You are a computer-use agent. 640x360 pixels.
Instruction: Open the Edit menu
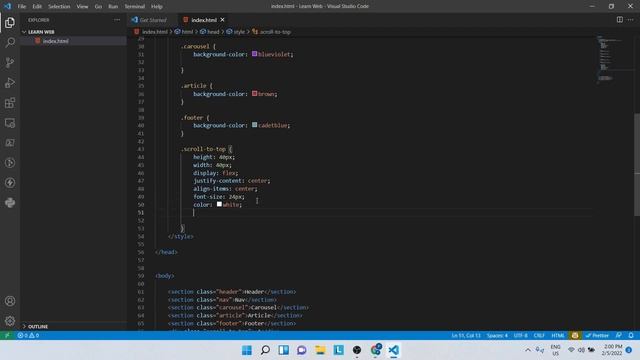point(37,7)
